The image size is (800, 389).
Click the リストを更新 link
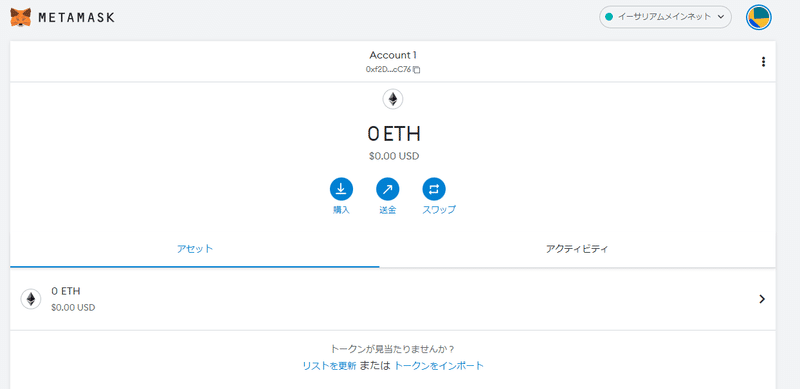(x=329, y=366)
